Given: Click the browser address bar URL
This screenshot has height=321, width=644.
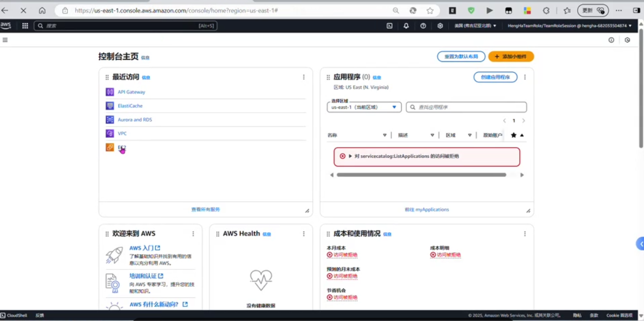Looking at the screenshot, I should point(176,11).
